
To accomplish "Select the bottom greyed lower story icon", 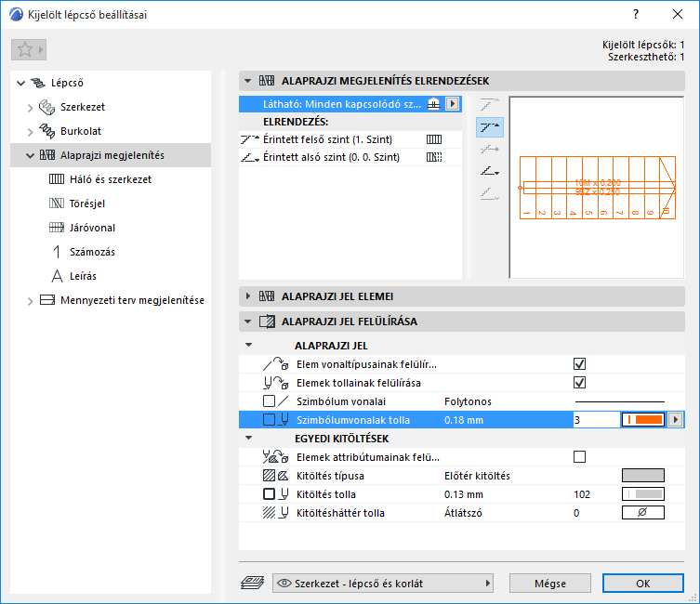I will tap(490, 193).
